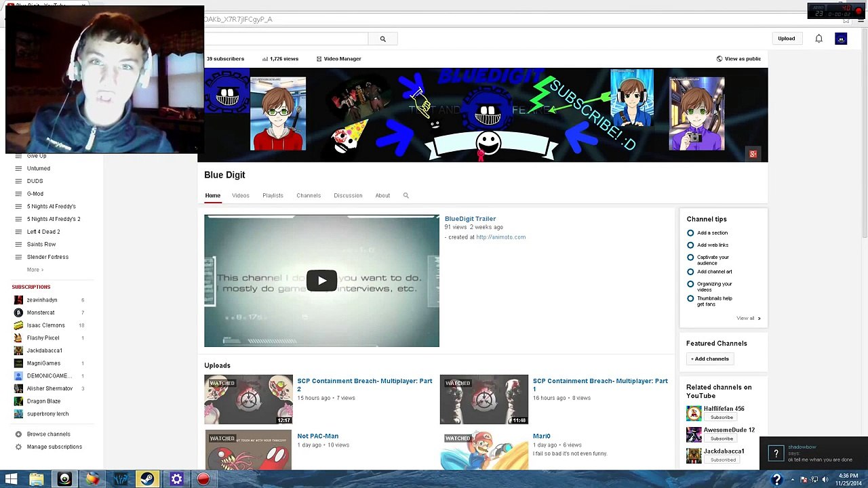Click the Add channels button

(710, 359)
